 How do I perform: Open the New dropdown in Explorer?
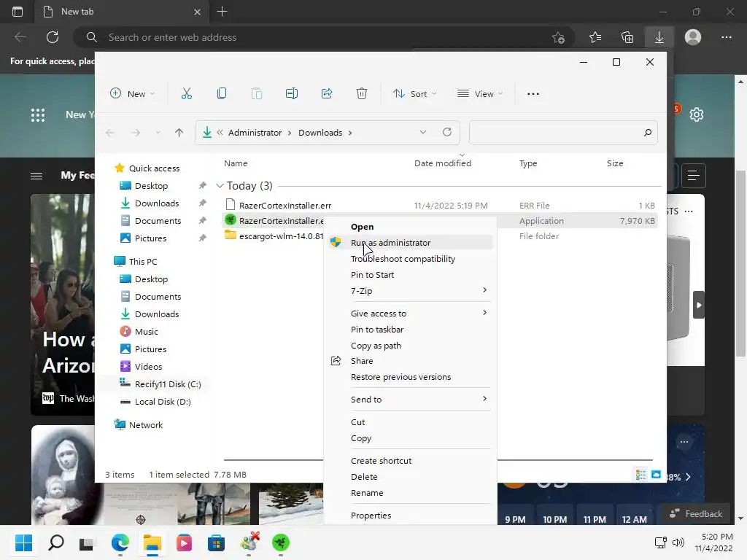click(x=133, y=94)
